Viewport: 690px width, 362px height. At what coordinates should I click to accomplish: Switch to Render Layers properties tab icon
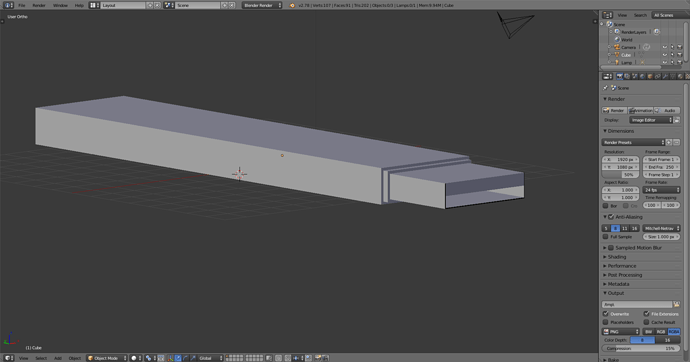tap(627, 77)
